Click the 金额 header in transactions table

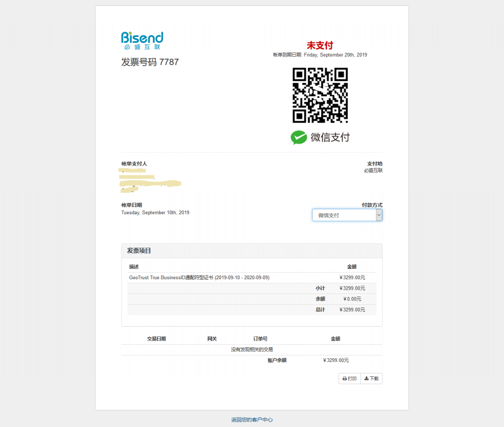click(x=336, y=338)
